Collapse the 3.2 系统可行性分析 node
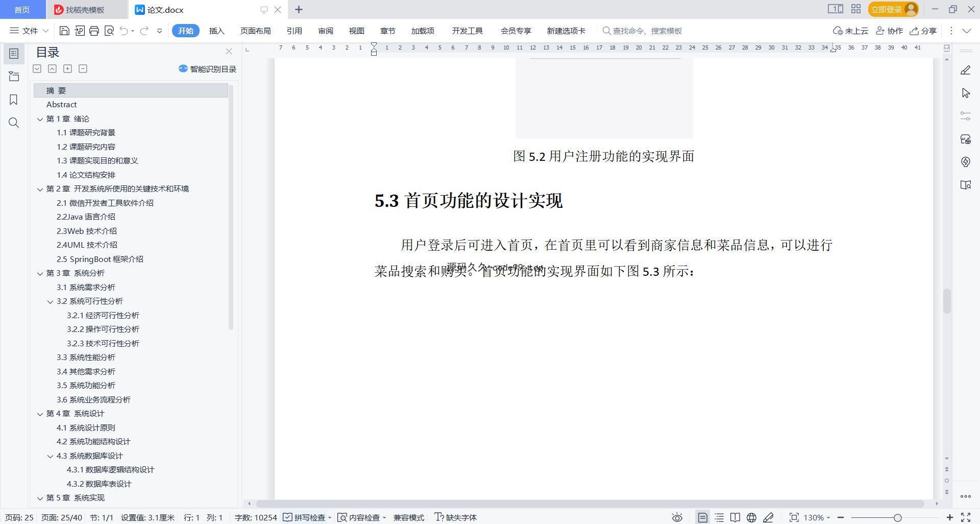Screen dimensions: 980x524 pos(50,301)
